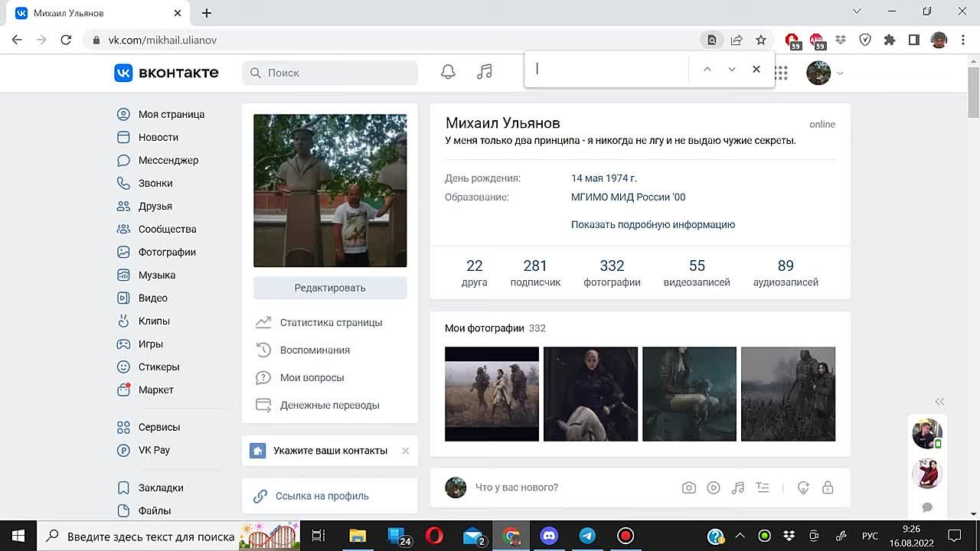
Task: Collapse the chat sidebar double-chevron
Action: [939, 401]
